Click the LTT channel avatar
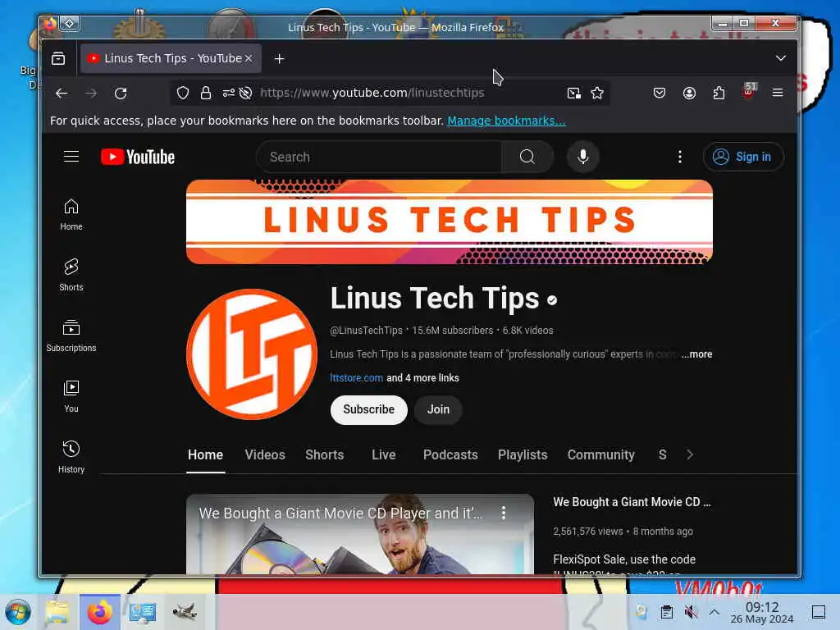 [x=251, y=354]
